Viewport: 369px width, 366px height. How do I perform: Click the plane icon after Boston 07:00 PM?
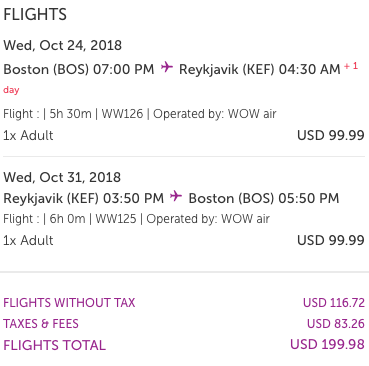click(167, 68)
